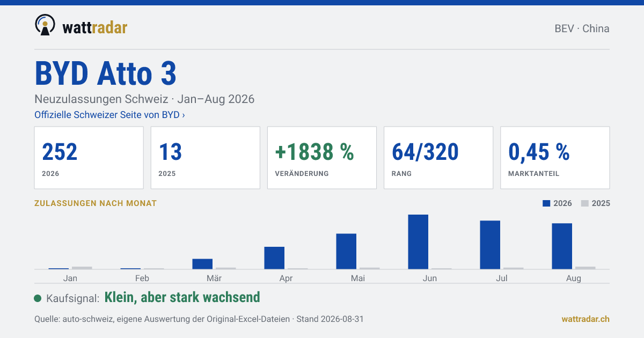644x338 pixels.
Task: Click the BYD Atto 3 heading
Action: coord(105,73)
